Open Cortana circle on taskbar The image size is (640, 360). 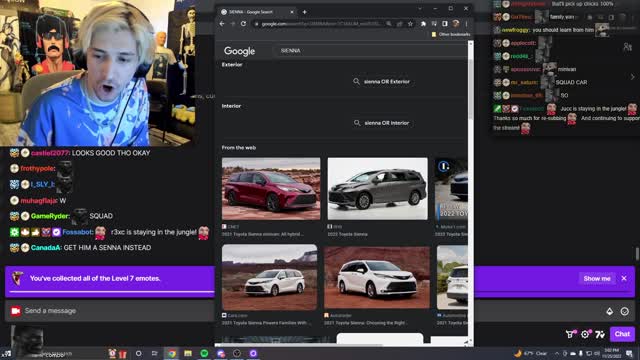(139, 353)
